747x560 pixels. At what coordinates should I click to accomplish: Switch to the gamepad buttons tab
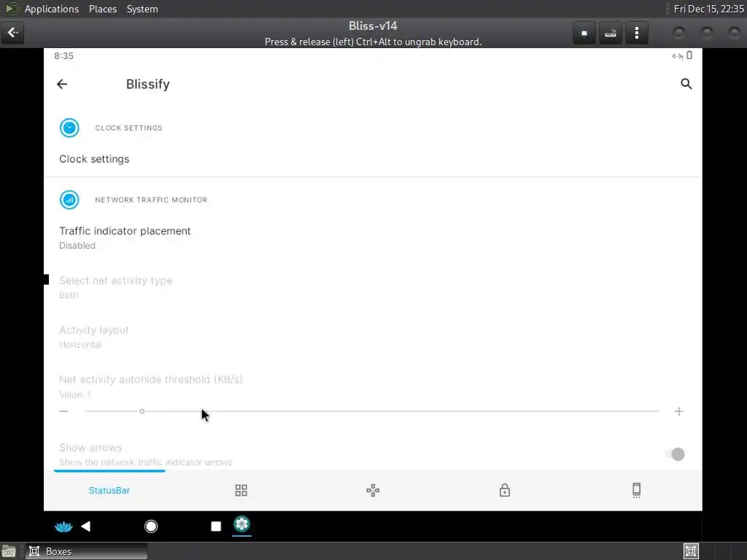[x=373, y=491]
